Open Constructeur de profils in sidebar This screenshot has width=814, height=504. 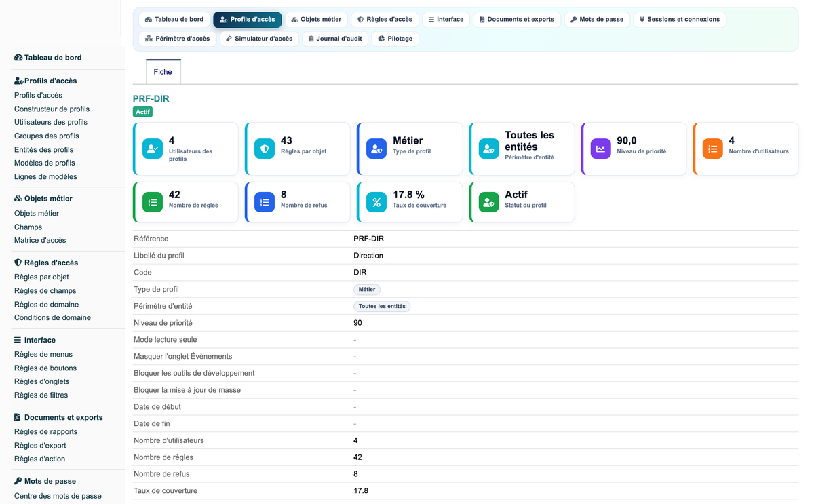point(52,109)
